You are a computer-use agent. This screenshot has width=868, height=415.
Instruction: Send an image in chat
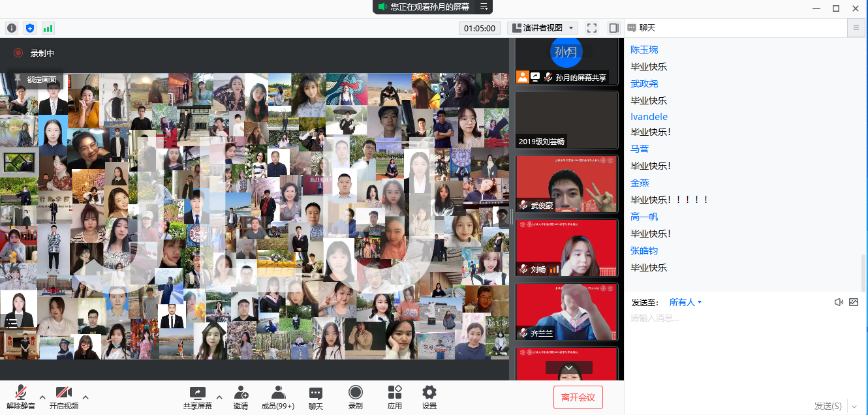(854, 302)
